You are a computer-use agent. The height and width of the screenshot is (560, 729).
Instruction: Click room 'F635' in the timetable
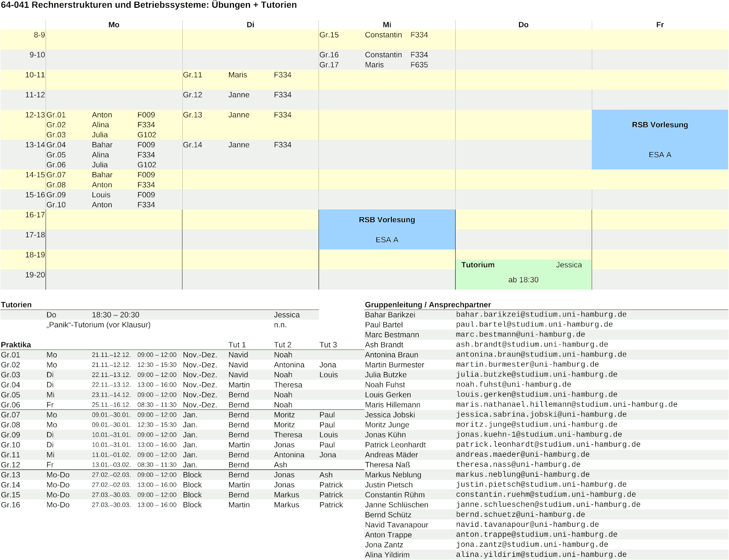(419, 65)
